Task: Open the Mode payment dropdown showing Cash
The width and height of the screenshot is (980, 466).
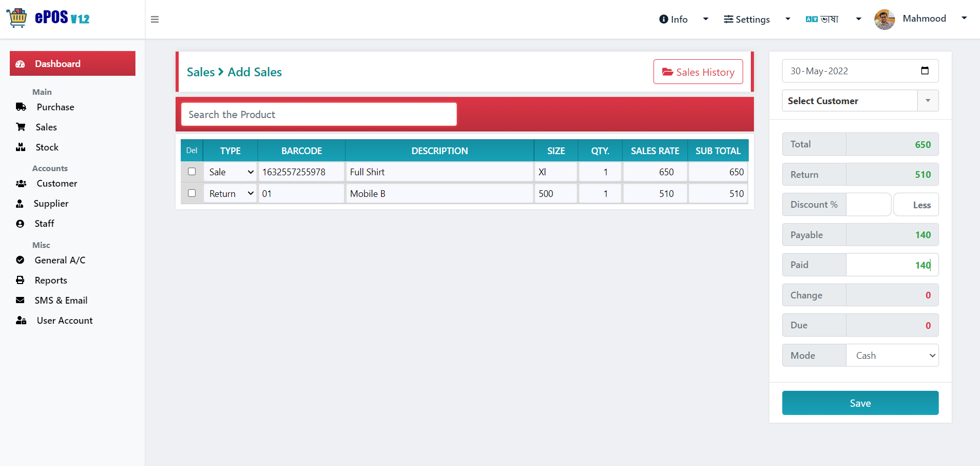Action: (892, 355)
